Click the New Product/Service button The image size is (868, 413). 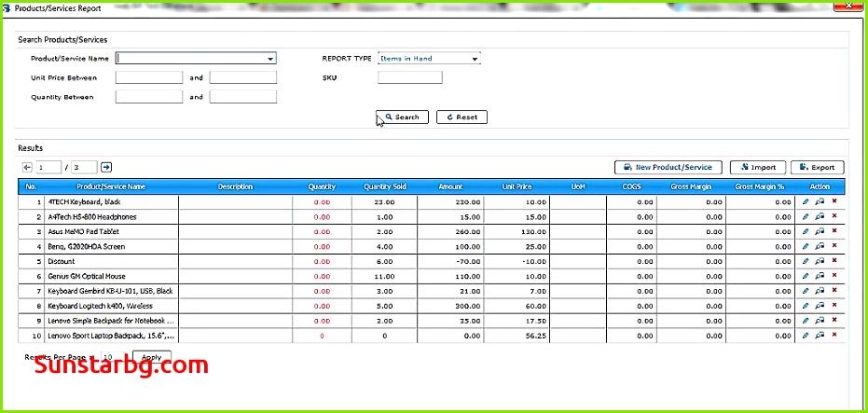(x=668, y=168)
